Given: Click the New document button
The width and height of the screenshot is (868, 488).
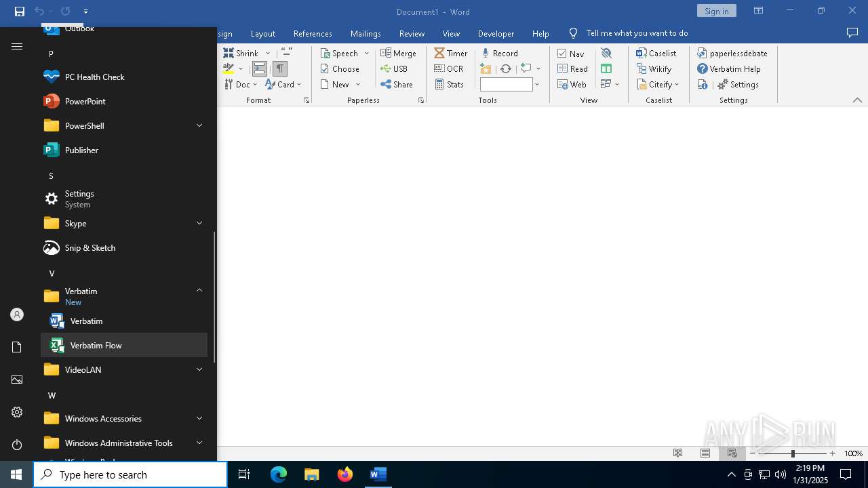Looking at the screenshot, I should 335,84.
